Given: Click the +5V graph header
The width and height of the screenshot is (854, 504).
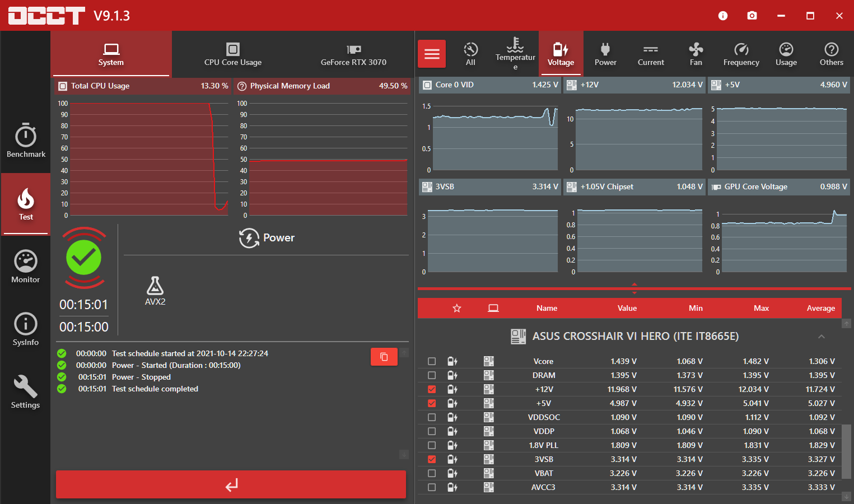Looking at the screenshot, I should [x=780, y=85].
